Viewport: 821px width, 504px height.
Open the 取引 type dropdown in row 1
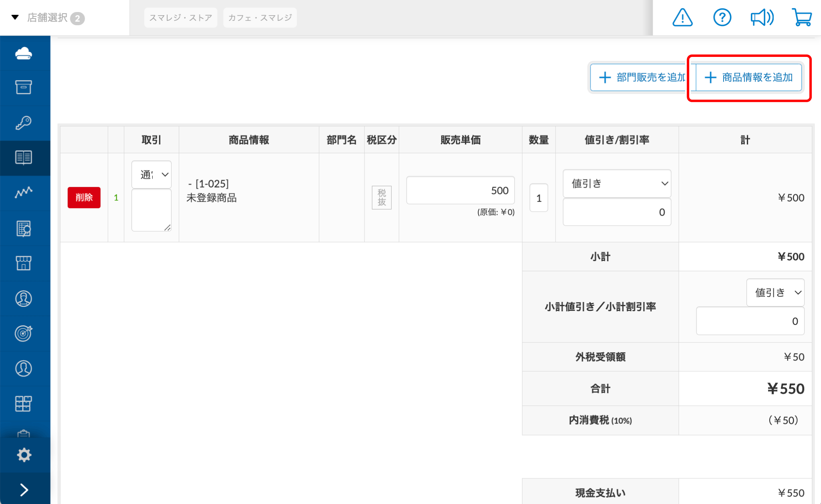point(152,175)
